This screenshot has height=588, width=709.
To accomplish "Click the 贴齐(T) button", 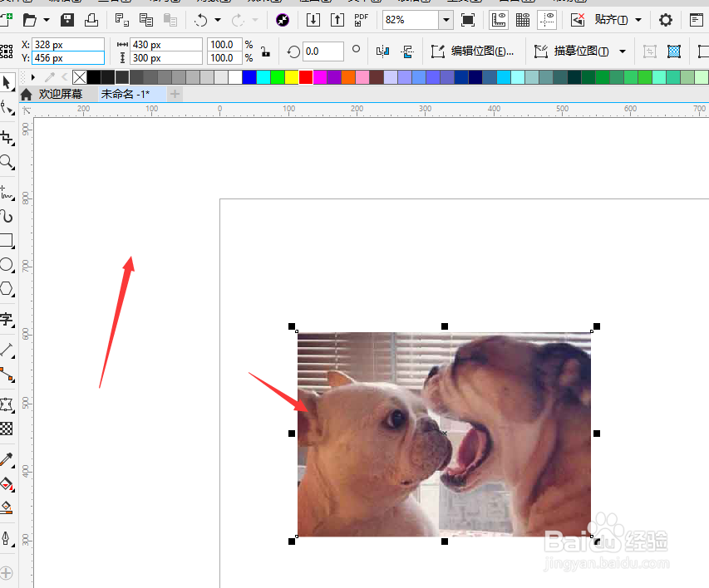I will pyautogui.click(x=610, y=20).
